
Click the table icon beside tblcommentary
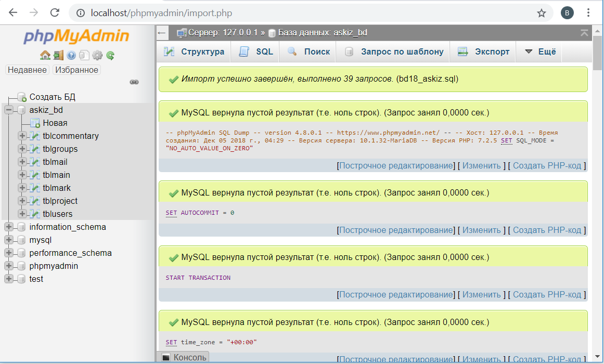point(35,136)
